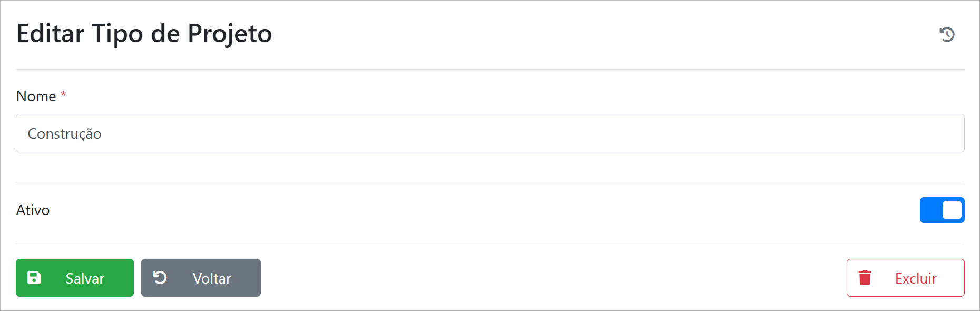Click the Salvar text on the green button

pyautogui.click(x=85, y=278)
